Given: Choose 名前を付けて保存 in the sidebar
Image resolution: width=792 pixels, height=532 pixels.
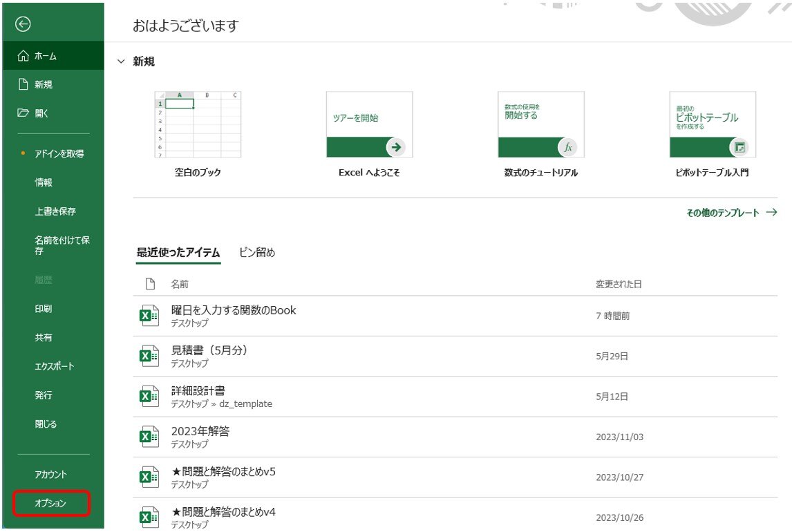Looking at the screenshot, I should coord(53,245).
